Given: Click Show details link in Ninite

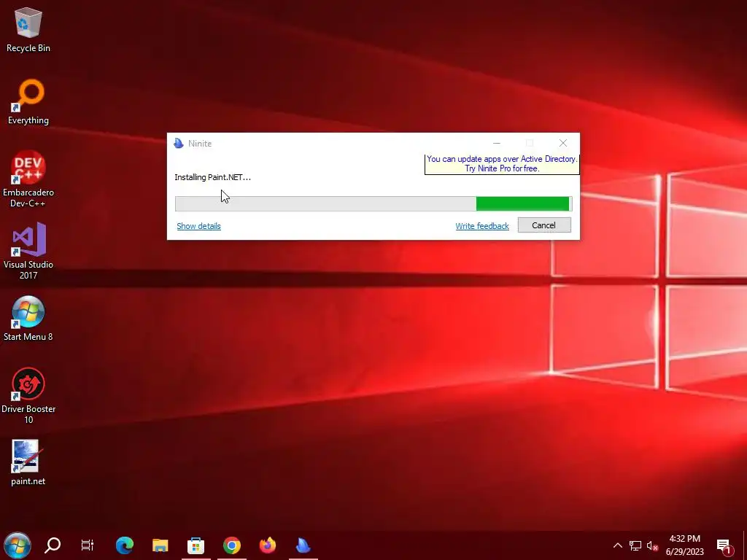Looking at the screenshot, I should [198, 226].
